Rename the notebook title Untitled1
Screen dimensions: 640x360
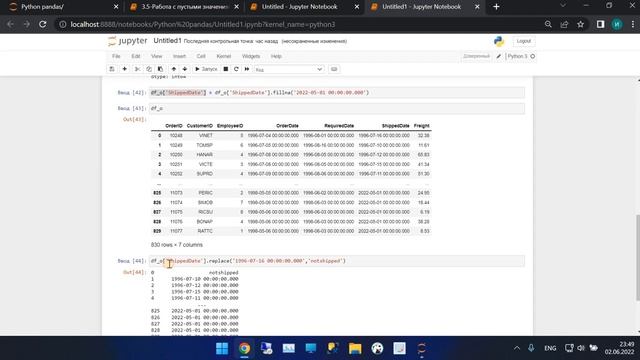pyautogui.click(x=167, y=41)
